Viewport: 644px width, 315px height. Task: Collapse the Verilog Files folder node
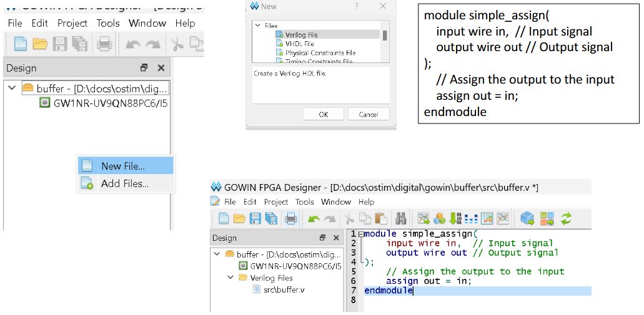pos(230,278)
